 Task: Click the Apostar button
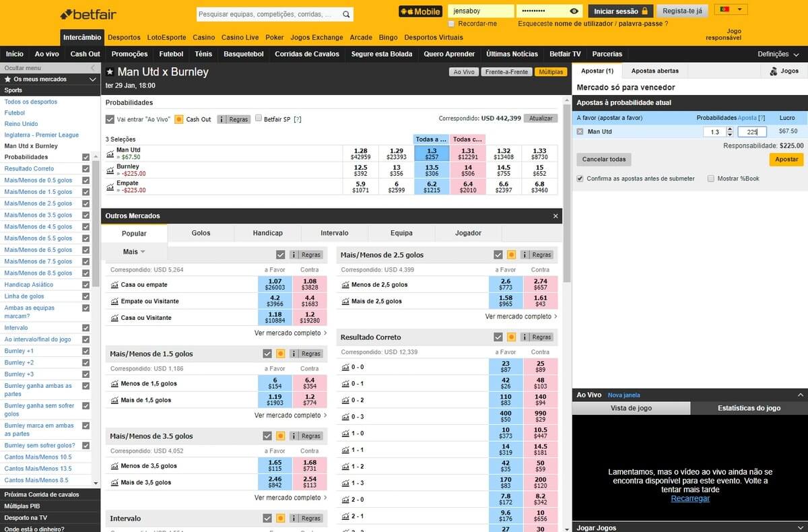pyautogui.click(x=786, y=160)
